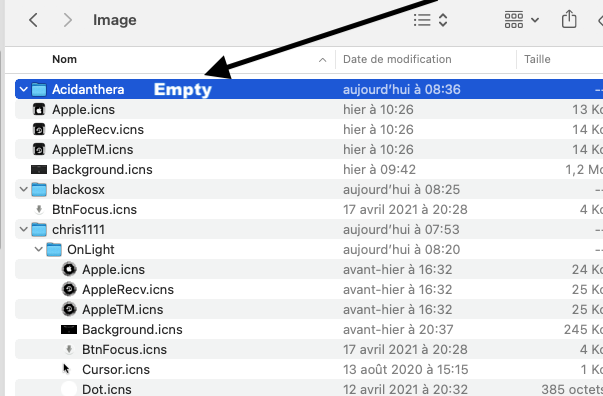Select the chris1111 folder name

point(78,229)
